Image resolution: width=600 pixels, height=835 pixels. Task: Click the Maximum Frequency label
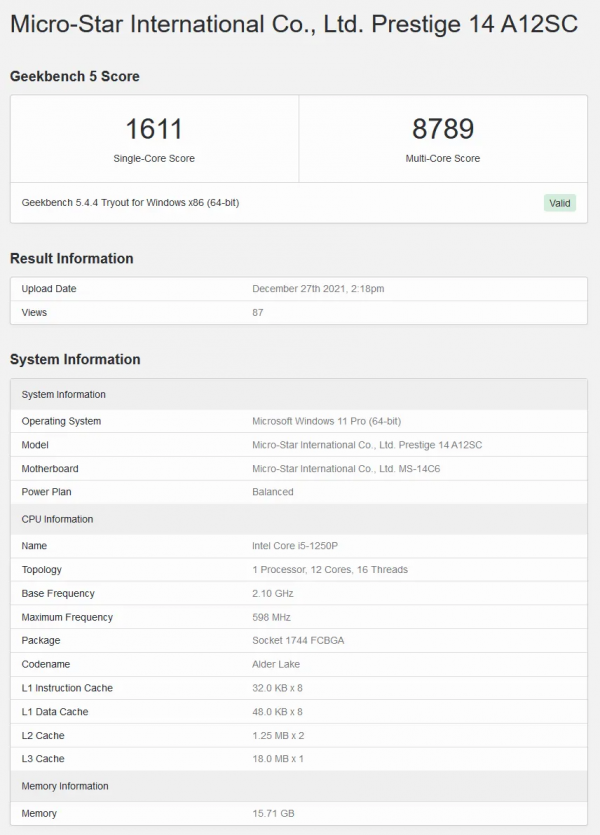pyautogui.click(x=67, y=617)
